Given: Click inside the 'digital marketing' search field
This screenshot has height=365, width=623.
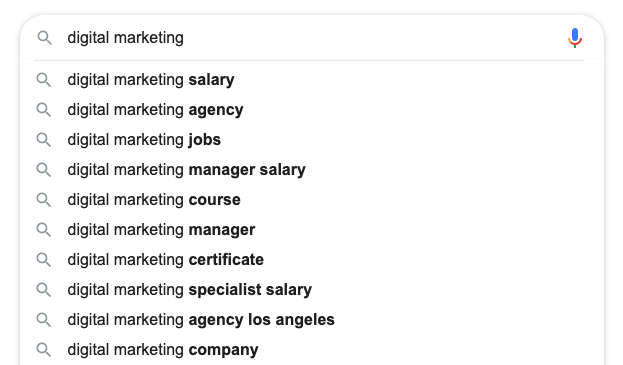Looking at the screenshot, I should (310, 38).
